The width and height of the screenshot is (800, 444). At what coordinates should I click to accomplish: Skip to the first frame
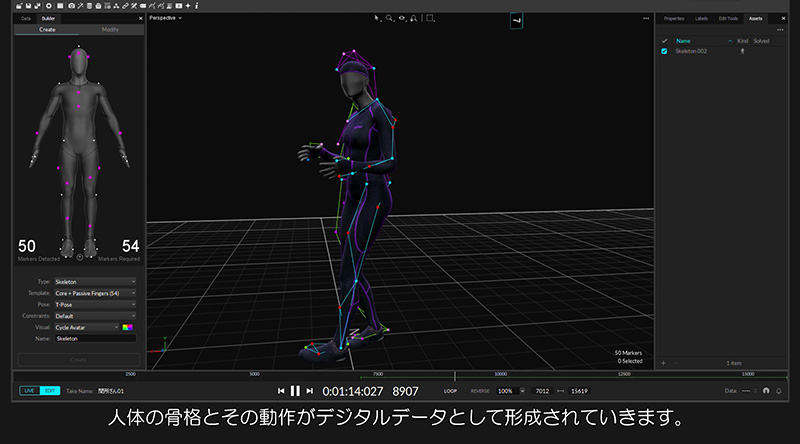tap(281, 391)
